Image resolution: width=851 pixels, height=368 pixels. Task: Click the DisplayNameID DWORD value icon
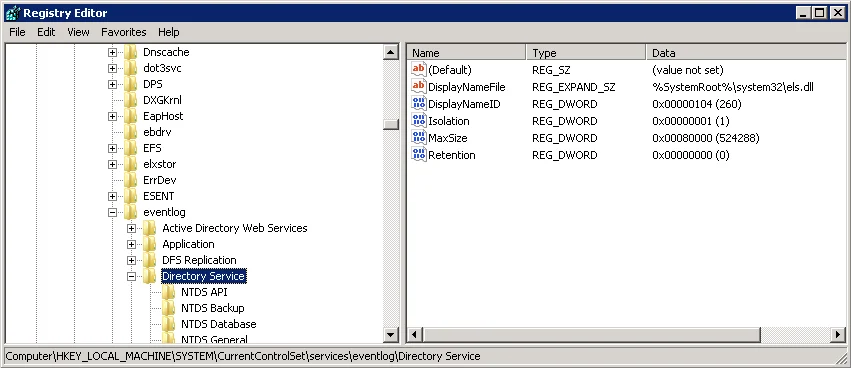pos(418,104)
